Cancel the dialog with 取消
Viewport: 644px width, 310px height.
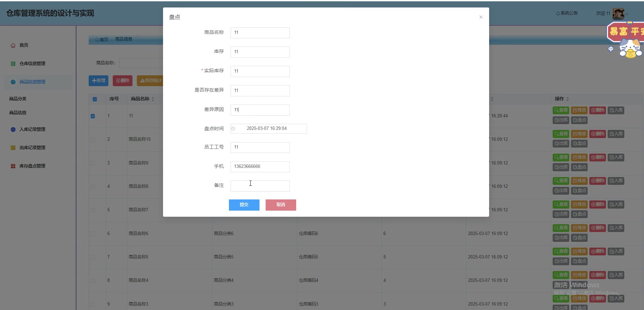click(281, 205)
